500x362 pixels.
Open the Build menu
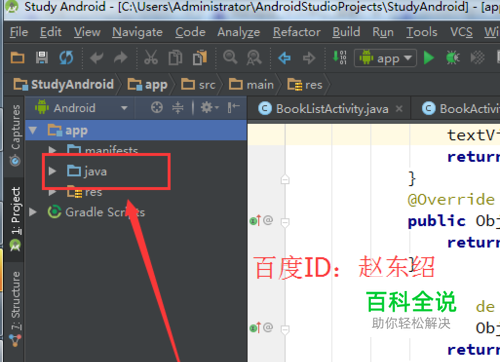tap(346, 32)
